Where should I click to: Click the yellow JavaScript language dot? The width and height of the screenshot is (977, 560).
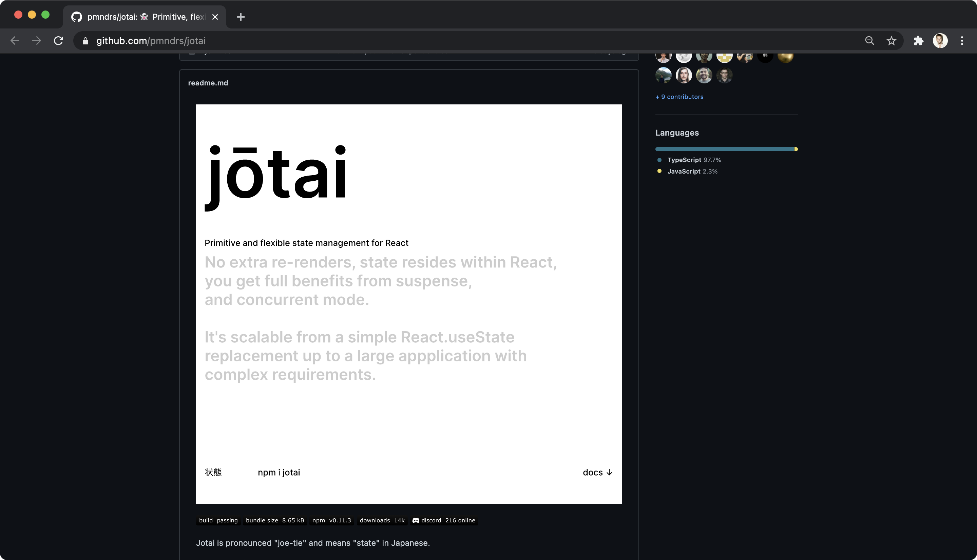659,171
